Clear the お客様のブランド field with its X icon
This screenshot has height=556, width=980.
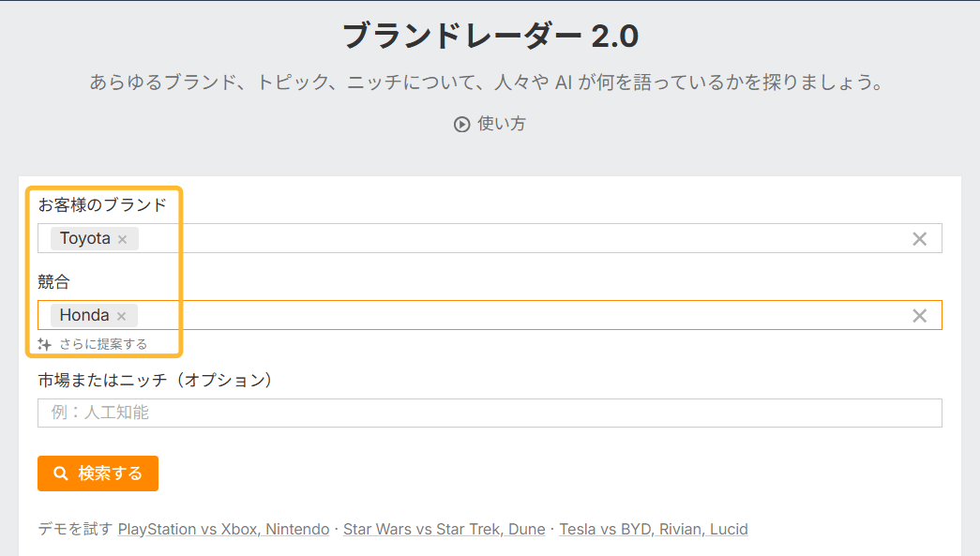pyautogui.click(x=919, y=238)
